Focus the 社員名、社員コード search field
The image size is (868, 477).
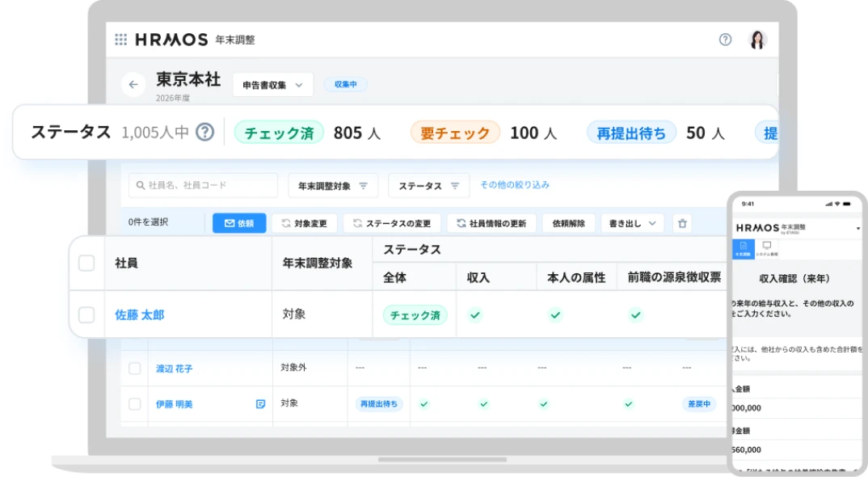pyautogui.click(x=203, y=185)
